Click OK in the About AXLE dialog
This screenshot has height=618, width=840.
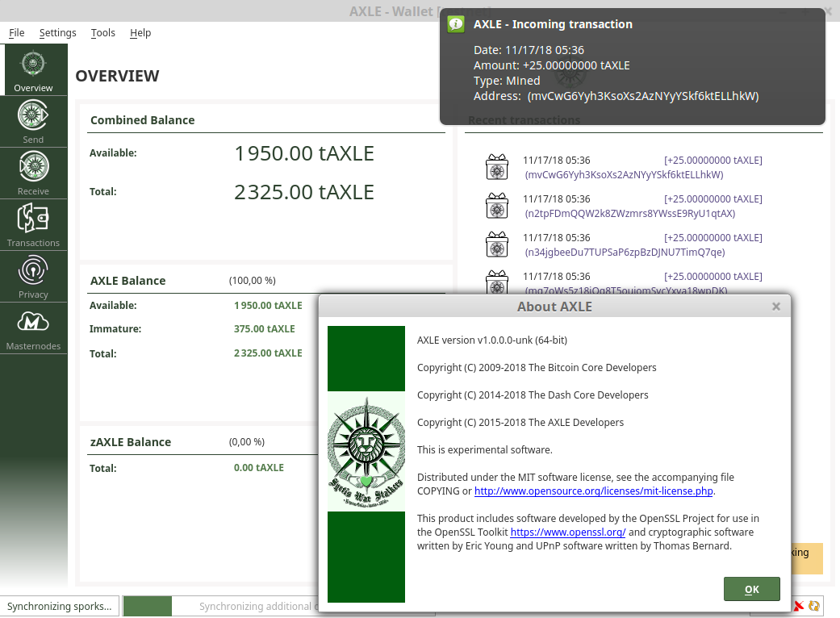pyautogui.click(x=751, y=589)
